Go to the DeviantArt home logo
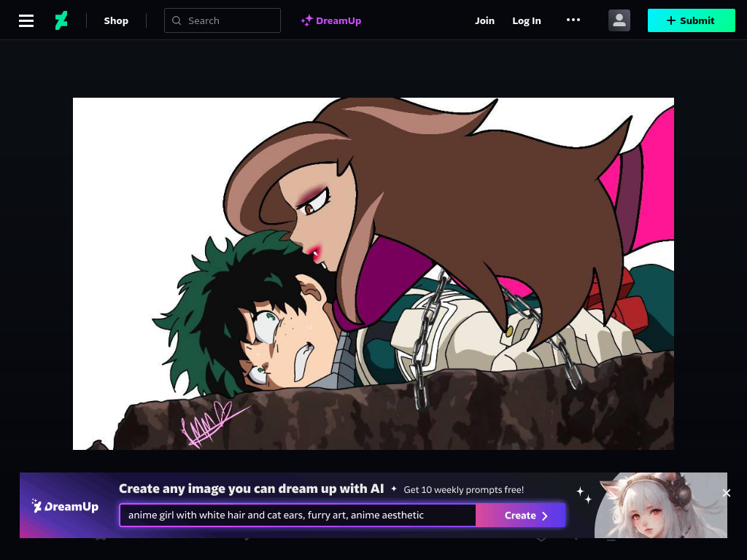 click(61, 20)
